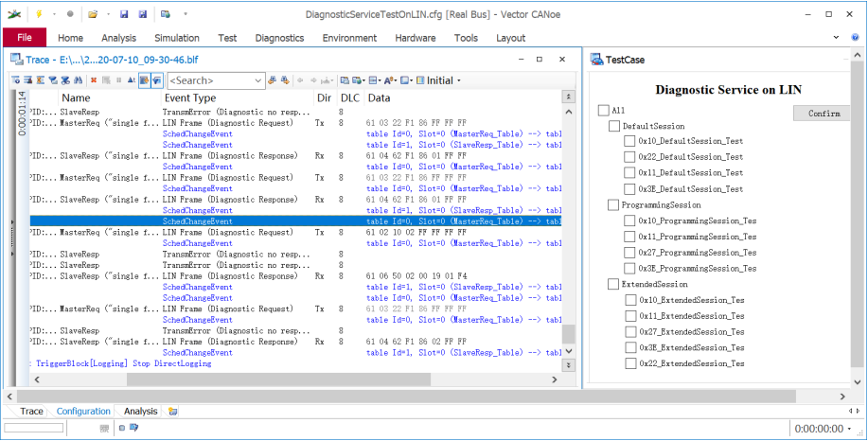Expand recent files arrow beside the open folder
This screenshot has height=441, width=868.
click(108, 14)
